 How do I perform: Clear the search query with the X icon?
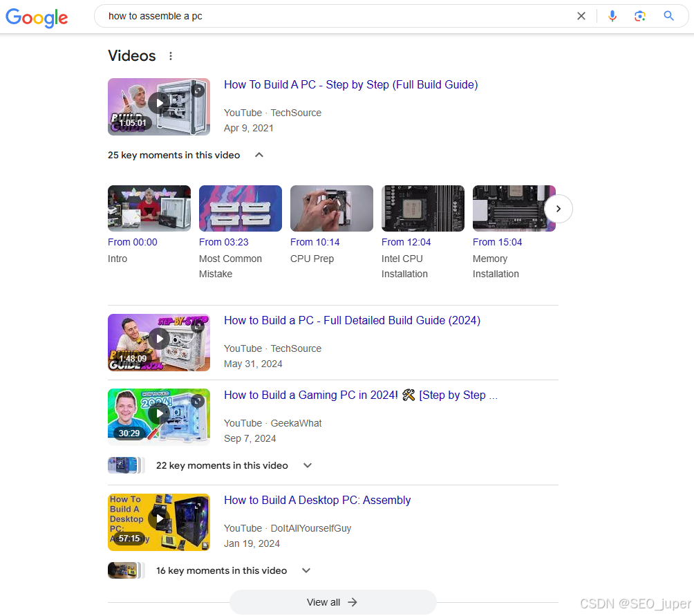(581, 17)
